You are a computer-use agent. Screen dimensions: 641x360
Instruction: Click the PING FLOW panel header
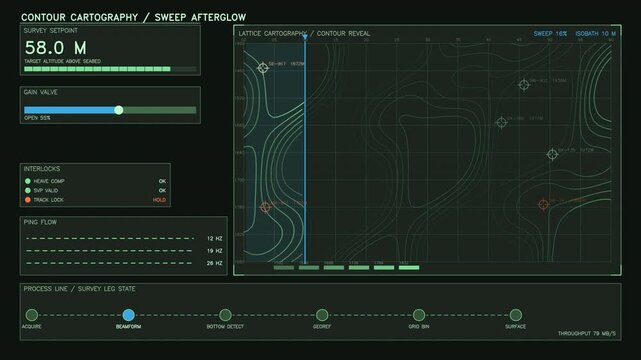pos(40,222)
